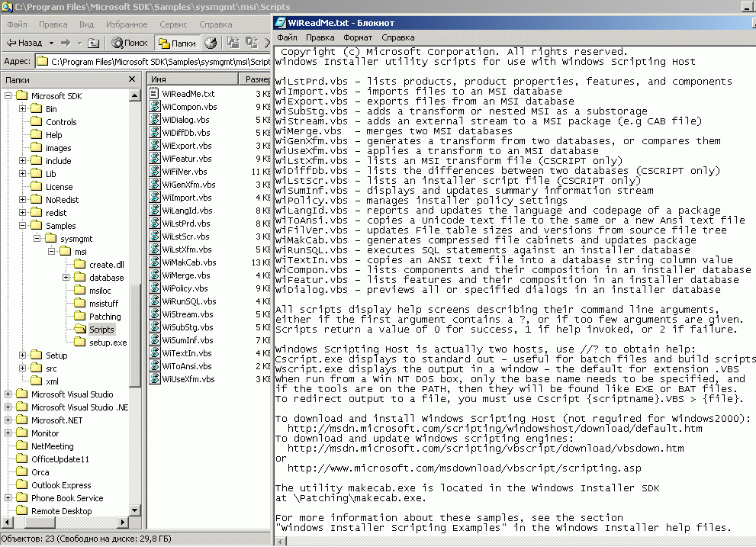Select WiReadMe.txt file icon
The width and height of the screenshot is (756, 547).
(x=154, y=94)
